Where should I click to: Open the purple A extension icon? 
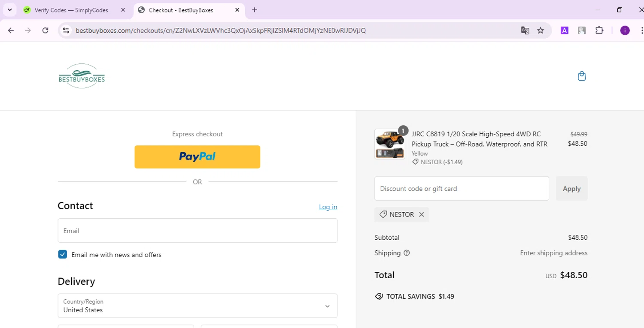point(565,30)
